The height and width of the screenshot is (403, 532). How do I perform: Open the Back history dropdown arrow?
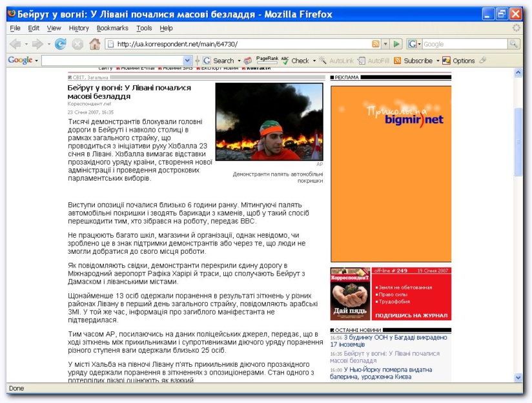pos(26,44)
